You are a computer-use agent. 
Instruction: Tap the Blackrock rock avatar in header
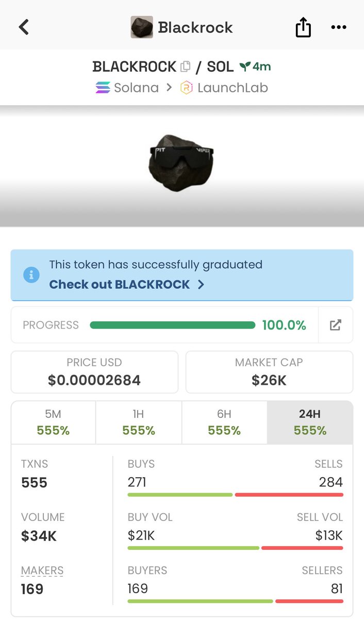pyautogui.click(x=142, y=27)
